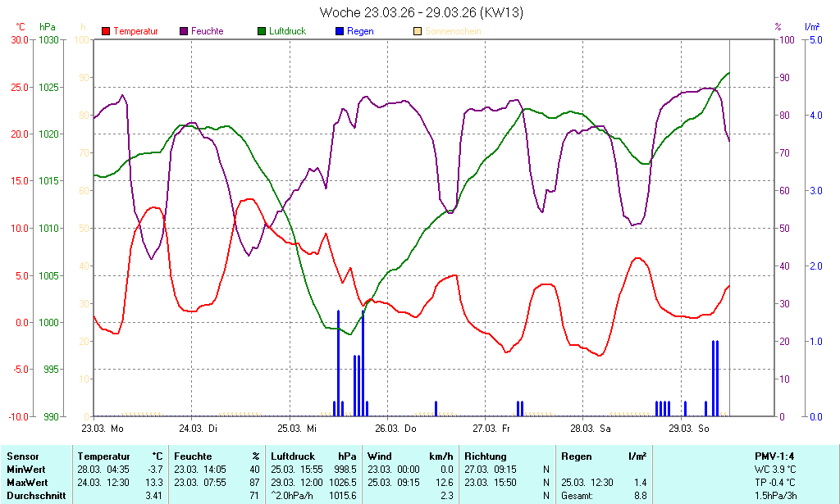Click the purple Feuchte legend square
This screenshot has height=504, width=840.
pos(184,31)
